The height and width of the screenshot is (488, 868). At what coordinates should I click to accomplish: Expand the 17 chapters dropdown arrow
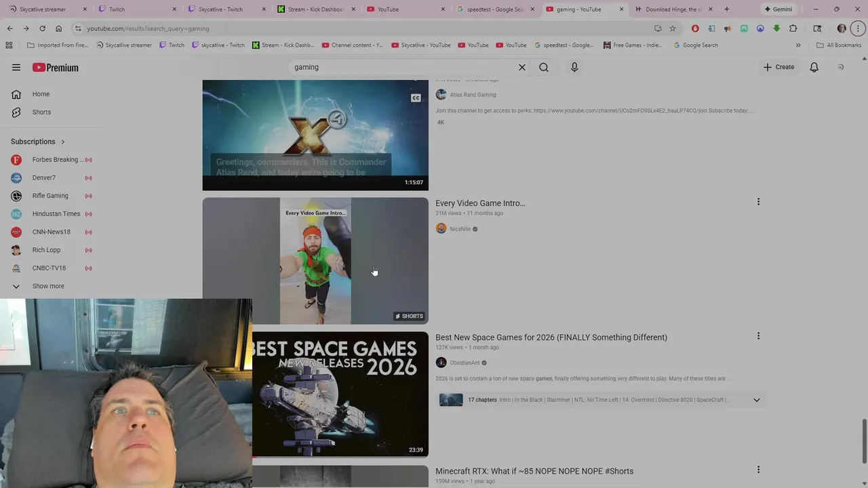click(756, 400)
